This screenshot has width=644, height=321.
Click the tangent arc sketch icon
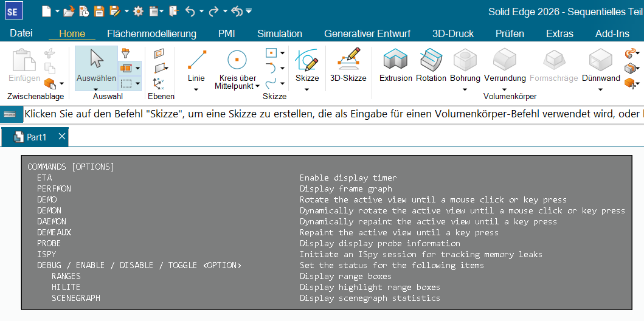[x=271, y=67]
